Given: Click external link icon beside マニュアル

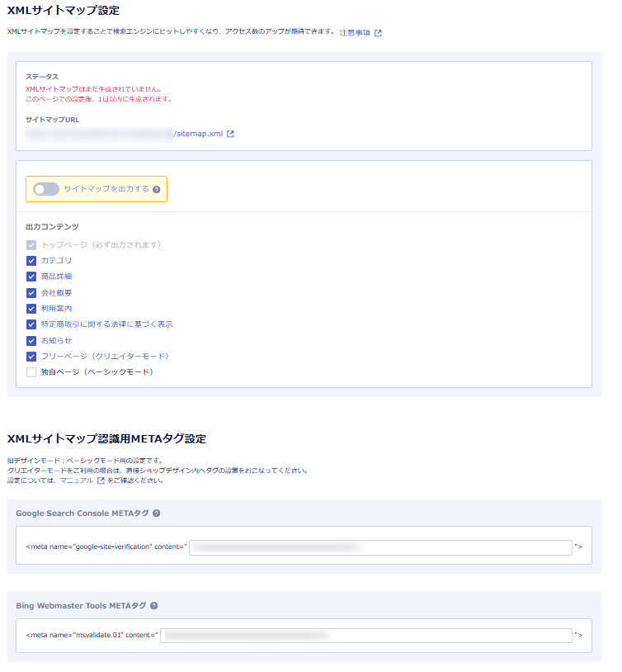Looking at the screenshot, I should (x=101, y=480).
